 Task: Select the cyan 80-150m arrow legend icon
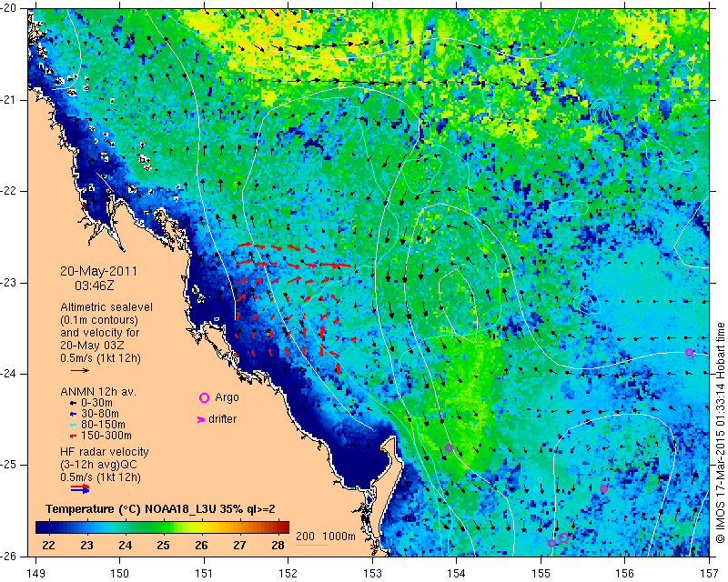pyautogui.click(x=73, y=425)
